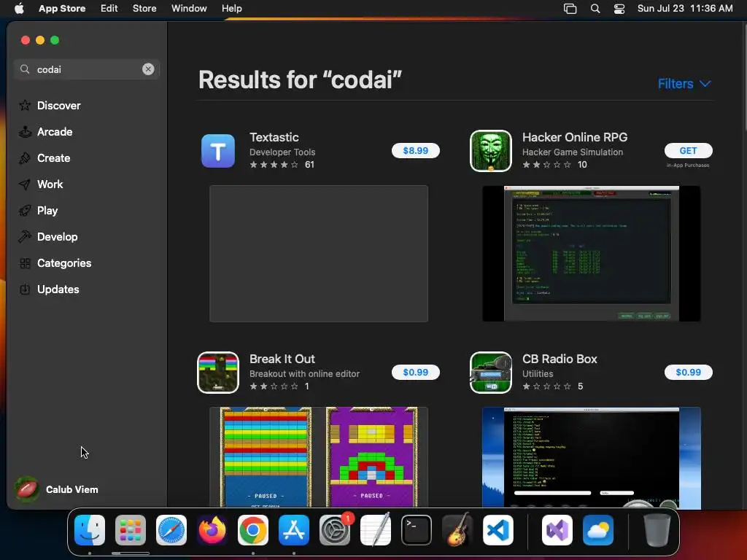Image resolution: width=747 pixels, height=560 pixels.
Task: Open the Help menu
Action: click(231, 9)
